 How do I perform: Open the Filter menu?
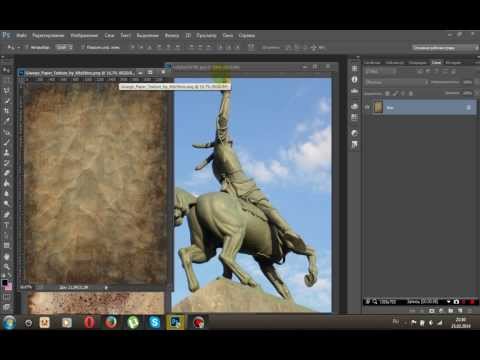tap(172, 35)
